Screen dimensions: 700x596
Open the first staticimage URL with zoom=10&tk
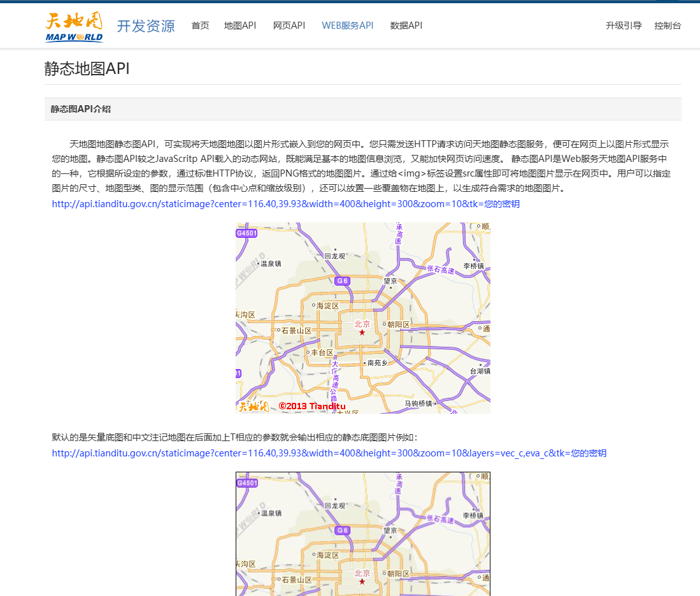(x=286, y=204)
